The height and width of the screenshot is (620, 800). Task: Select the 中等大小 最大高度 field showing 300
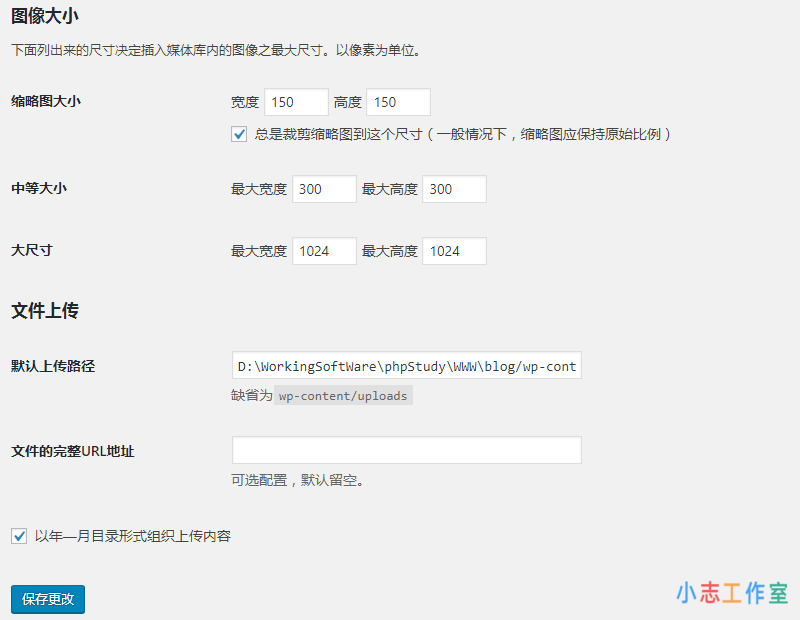coord(454,188)
